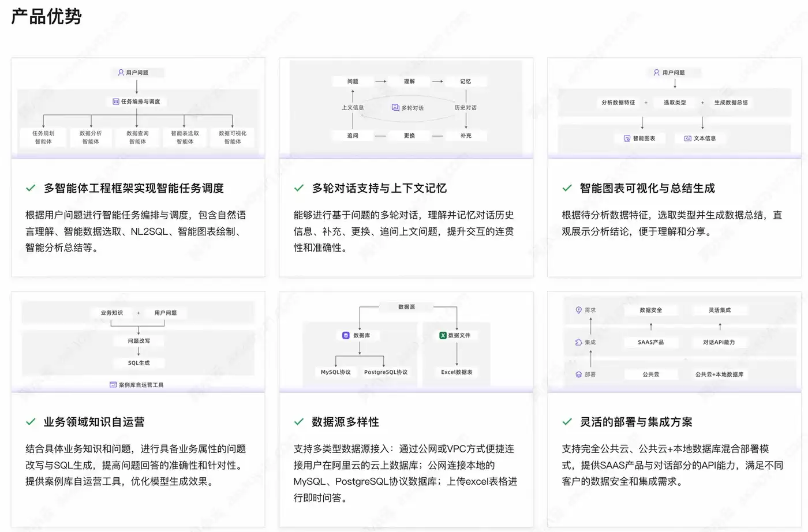Click the 业务知识 label
This screenshot has height=532, width=808.
[111, 313]
